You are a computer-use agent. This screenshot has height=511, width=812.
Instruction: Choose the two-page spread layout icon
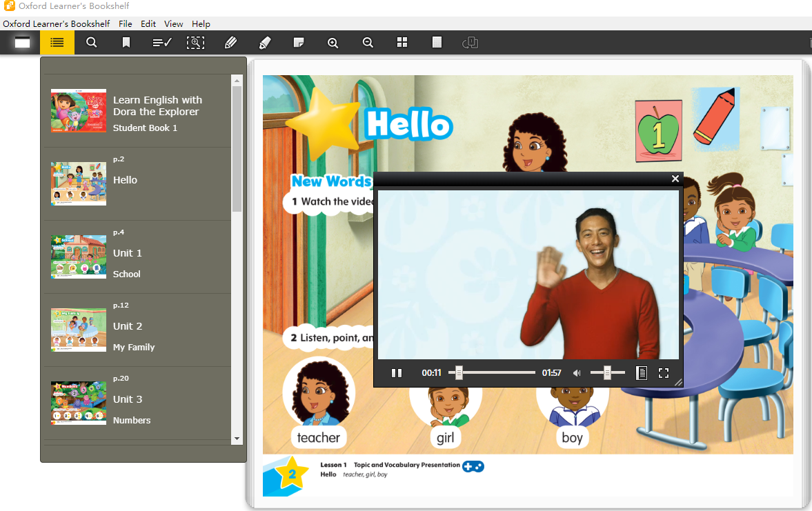point(471,43)
